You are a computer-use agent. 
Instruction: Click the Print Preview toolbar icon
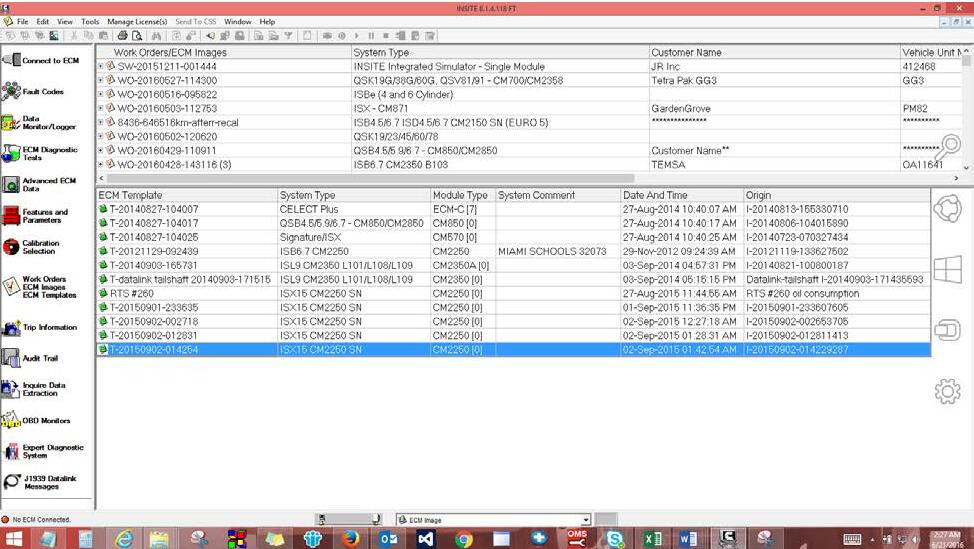137,36
